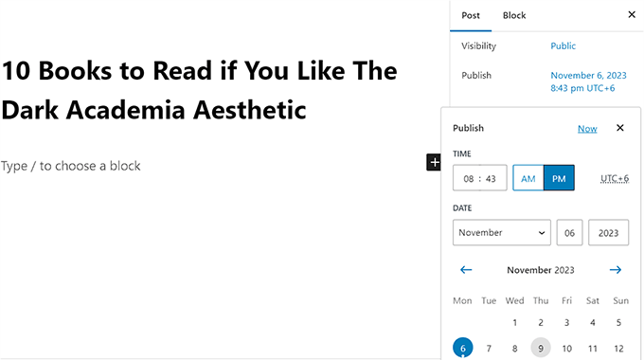644x360 pixels.
Task: Select day 9 in the calendar
Action: tap(541, 348)
